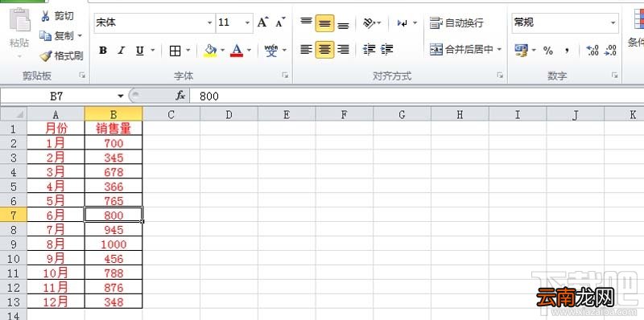Screen dimensions: 644x320
Task: Click the insert function fx button
Action: 180,96
